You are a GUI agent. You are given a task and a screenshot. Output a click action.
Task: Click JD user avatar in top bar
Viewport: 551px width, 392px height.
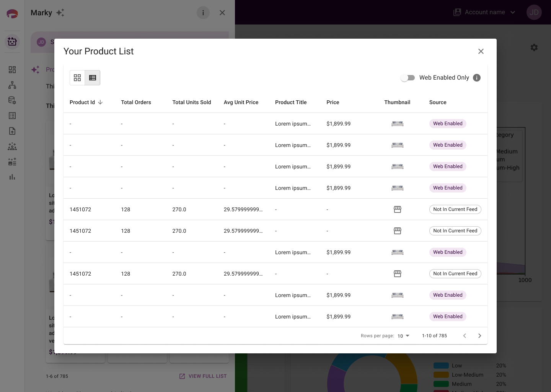(x=534, y=12)
